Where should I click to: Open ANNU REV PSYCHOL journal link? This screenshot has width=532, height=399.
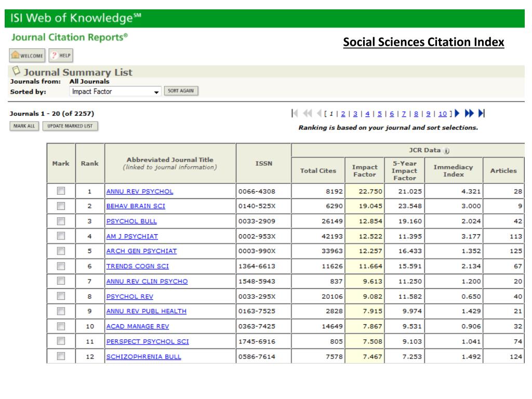pos(140,191)
